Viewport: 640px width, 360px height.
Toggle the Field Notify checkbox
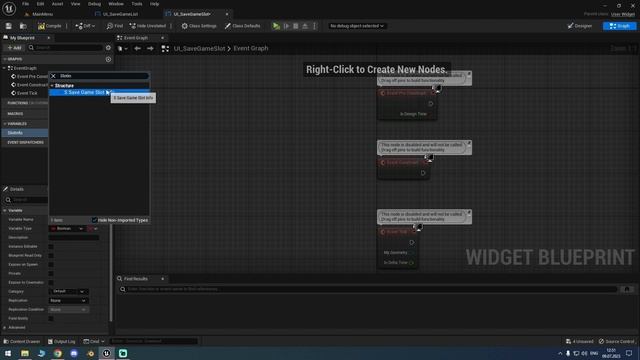51,318
